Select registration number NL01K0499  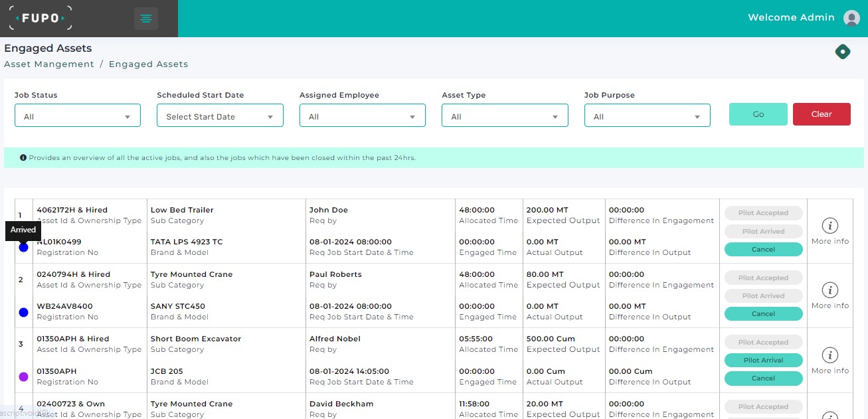(x=59, y=242)
